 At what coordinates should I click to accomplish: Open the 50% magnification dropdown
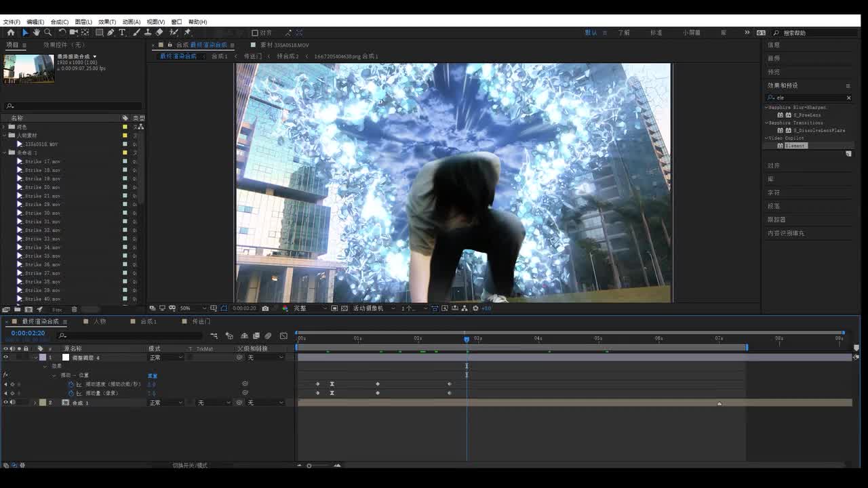point(193,308)
